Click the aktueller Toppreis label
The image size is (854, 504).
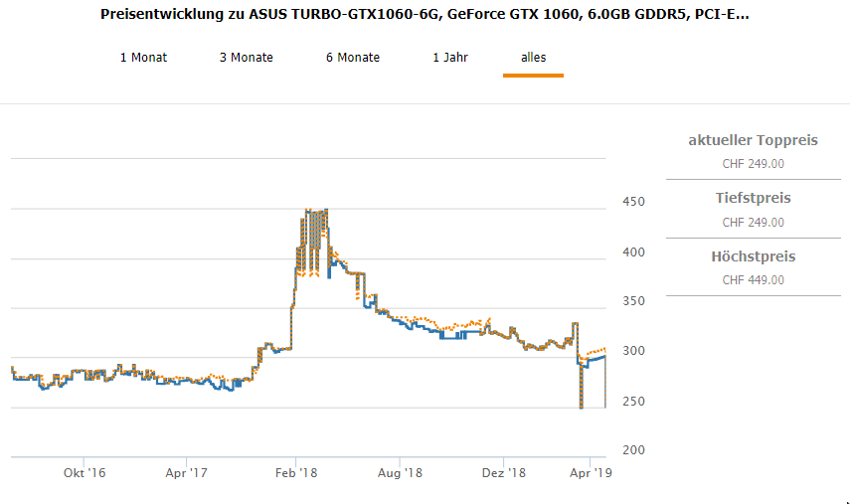pyautogui.click(x=753, y=140)
